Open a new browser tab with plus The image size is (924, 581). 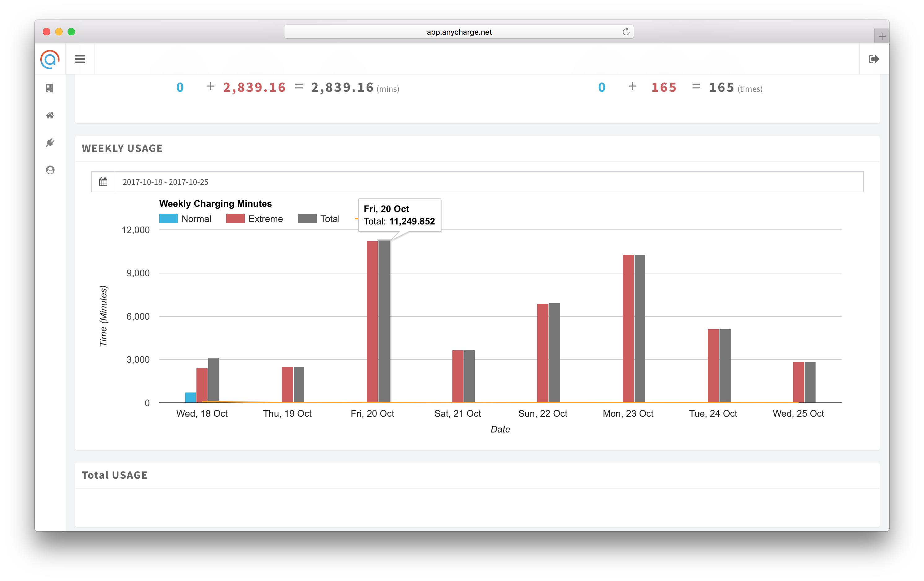point(882,37)
